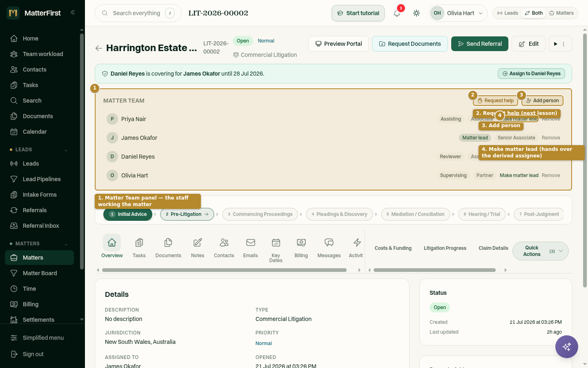Make Olivia Hart the matter lead
The image size is (588, 368).
pos(519,175)
